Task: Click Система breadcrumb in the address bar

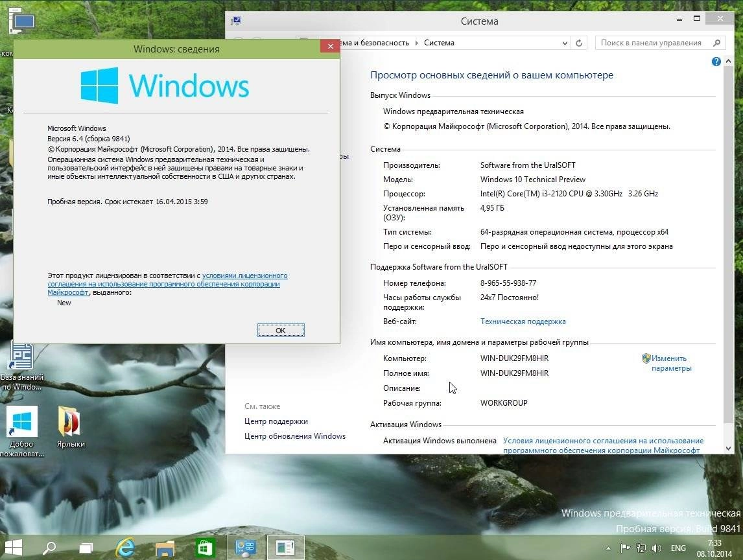Action: click(439, 43)
